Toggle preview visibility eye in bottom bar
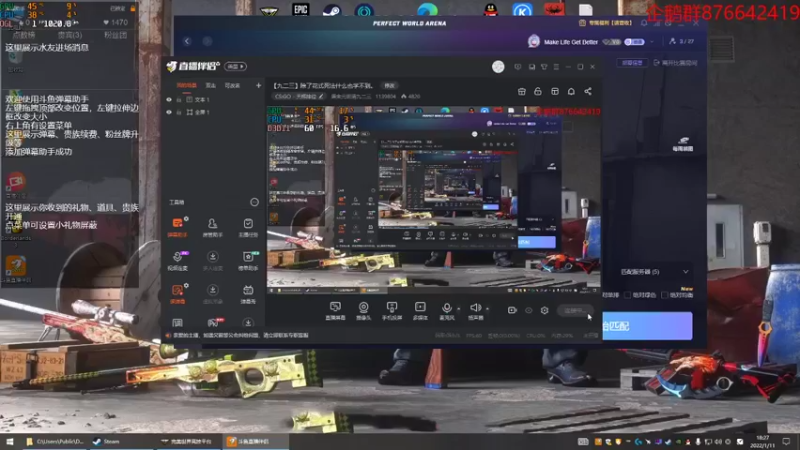 tap(529, 310)
